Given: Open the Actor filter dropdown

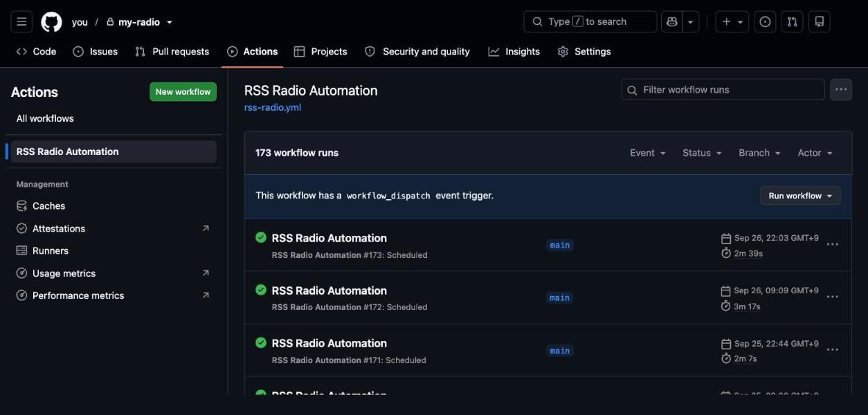Looking at the screenshot, I should coord(815,153).
